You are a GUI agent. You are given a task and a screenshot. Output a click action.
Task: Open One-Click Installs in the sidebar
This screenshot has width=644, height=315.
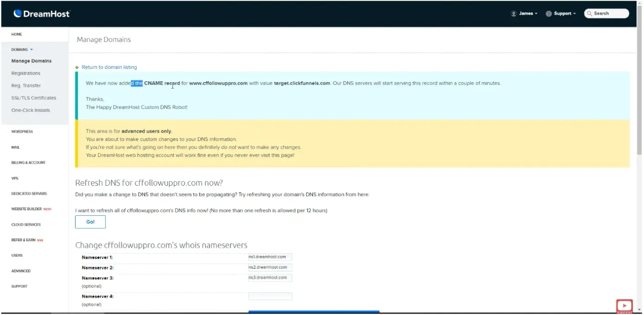(x=31, y=110)
